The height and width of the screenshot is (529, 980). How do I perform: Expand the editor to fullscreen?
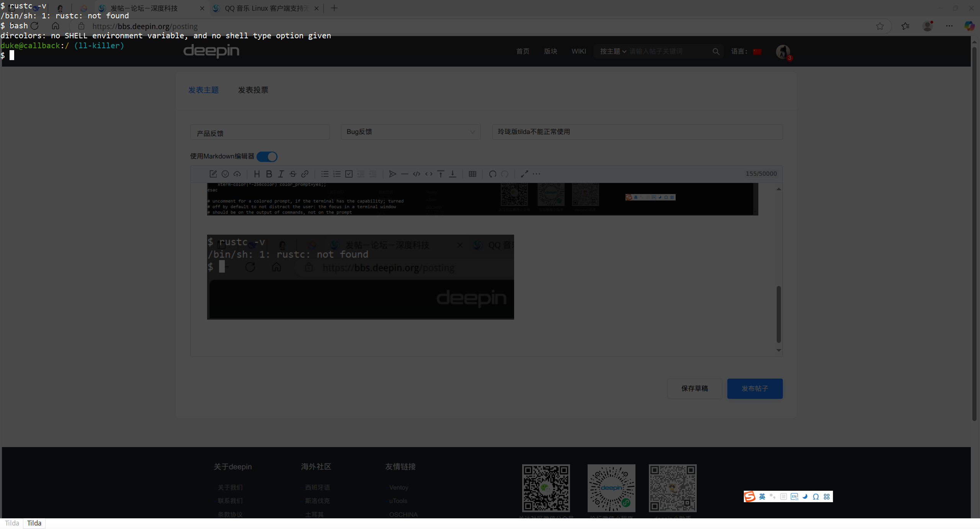524,174
